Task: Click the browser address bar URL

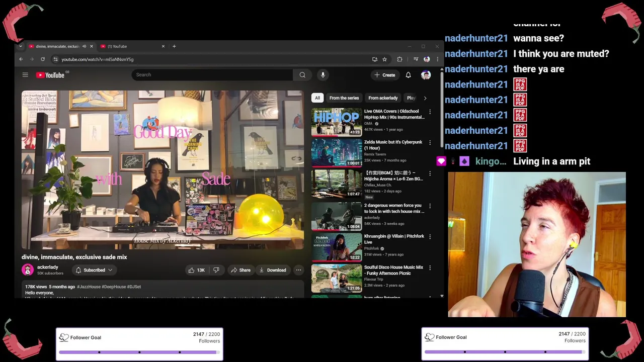Action: (x=97, y=59)
